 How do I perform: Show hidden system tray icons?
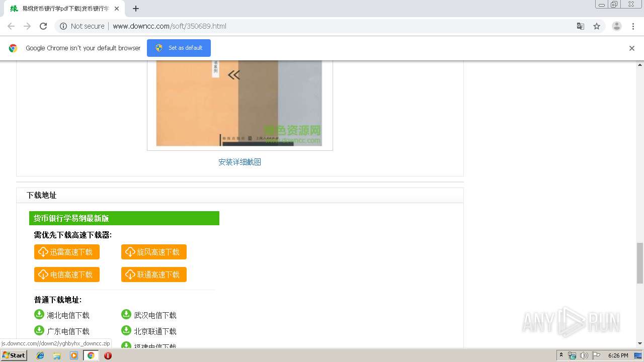pos(561,355)
